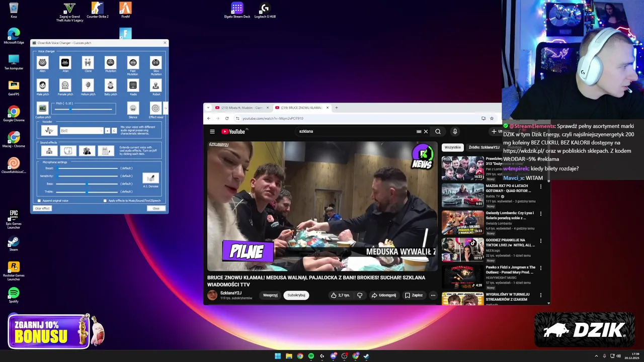Open Chrome tab search dropdown
644x362 pixels.
208,108
